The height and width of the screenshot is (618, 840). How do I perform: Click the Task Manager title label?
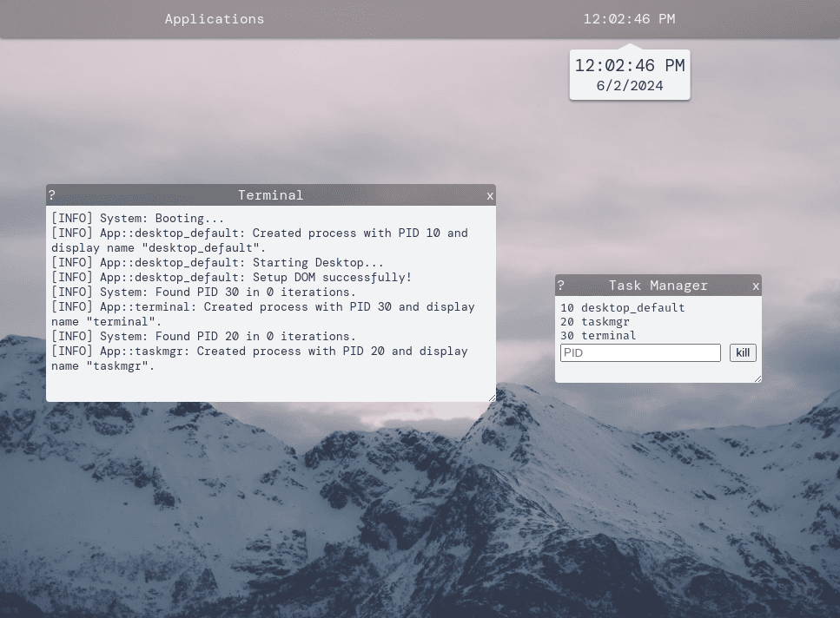click(658, 286)
